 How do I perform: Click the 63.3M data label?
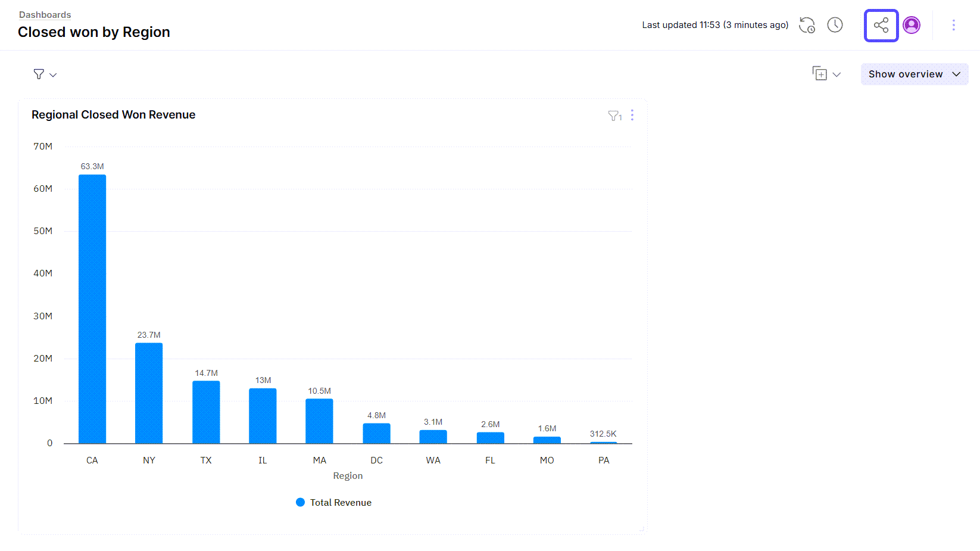[x=92, y=166]
